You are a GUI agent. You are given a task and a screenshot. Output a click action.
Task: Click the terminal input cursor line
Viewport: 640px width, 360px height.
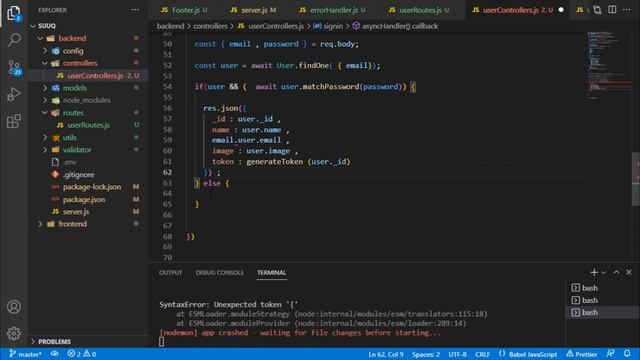[x=162, y=342]
